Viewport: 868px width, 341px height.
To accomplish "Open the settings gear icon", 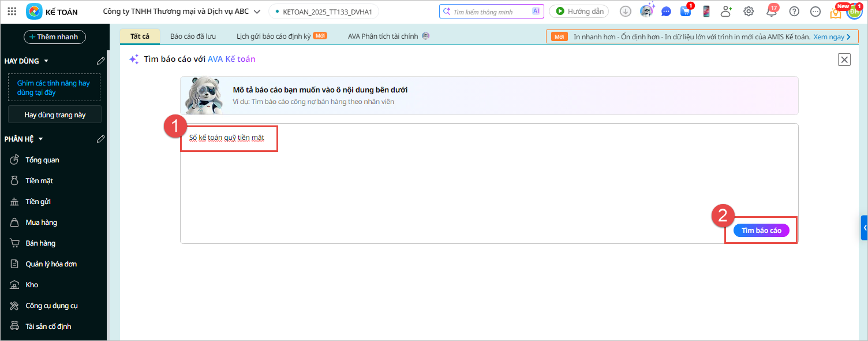I will coord(749,11).
